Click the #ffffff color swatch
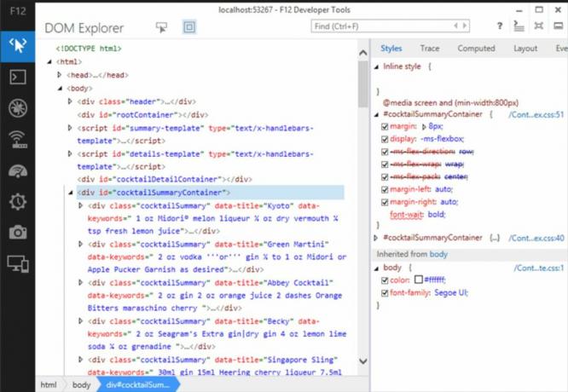 [419, 280]
